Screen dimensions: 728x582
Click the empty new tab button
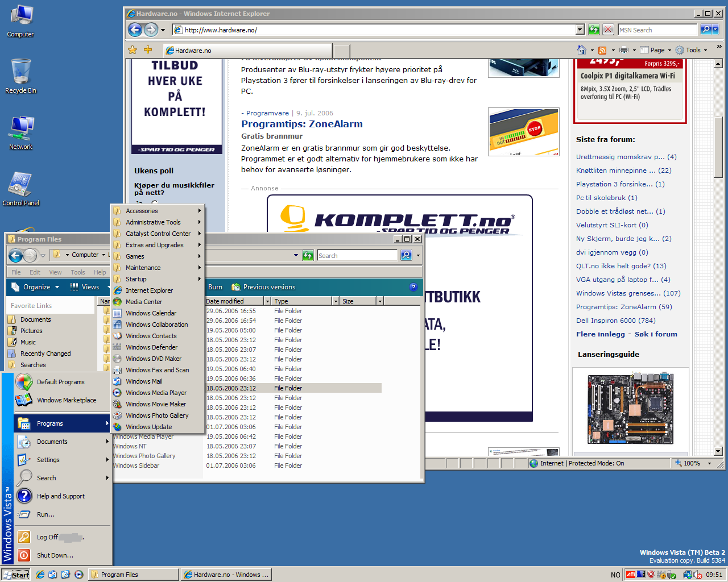click(341, 51)
